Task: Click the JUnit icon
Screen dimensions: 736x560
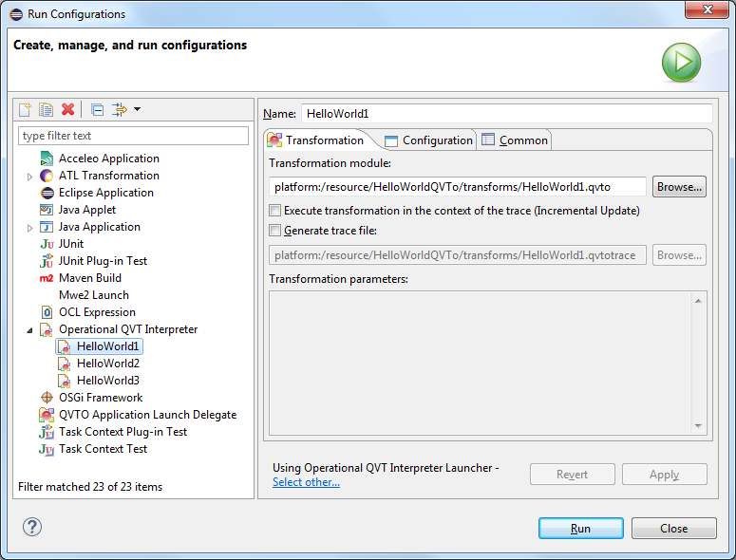Action: (x=47, y=244)
